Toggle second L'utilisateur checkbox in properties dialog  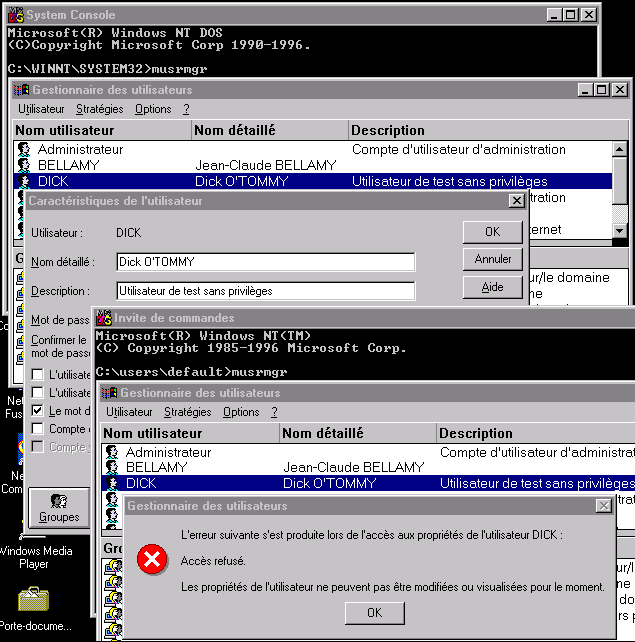(37, 392)
